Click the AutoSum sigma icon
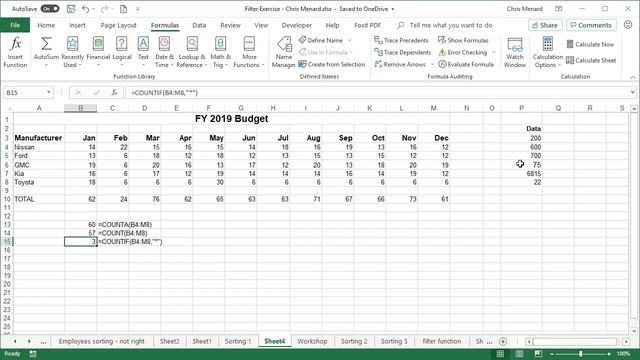This screenshot has height=360, width=640. click(46, 44)
